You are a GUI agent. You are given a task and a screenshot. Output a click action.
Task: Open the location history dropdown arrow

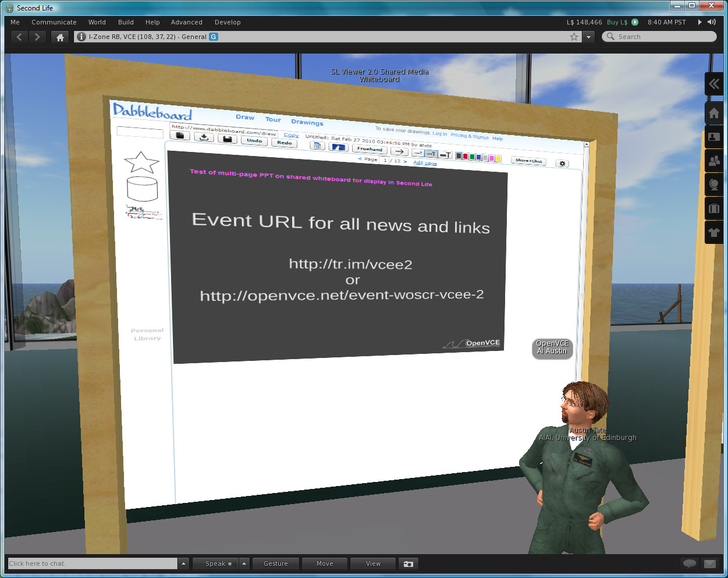pyautogui.click(x=589, y=37)
